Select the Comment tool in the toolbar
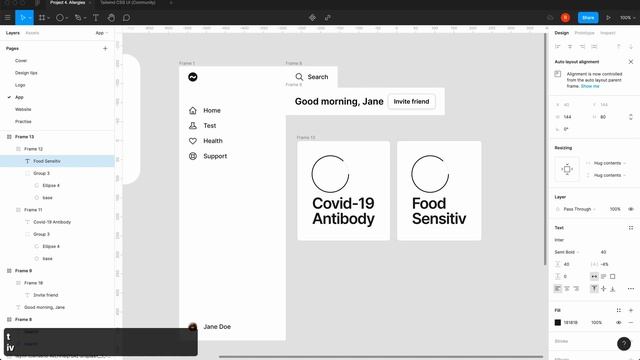 pos(127,18)
